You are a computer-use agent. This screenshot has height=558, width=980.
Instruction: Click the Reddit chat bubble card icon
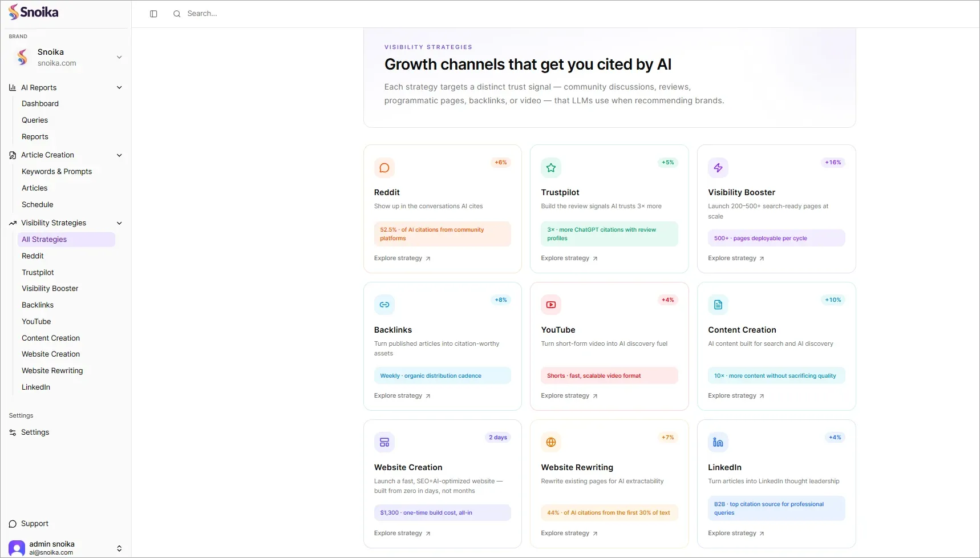pos(384,168)
